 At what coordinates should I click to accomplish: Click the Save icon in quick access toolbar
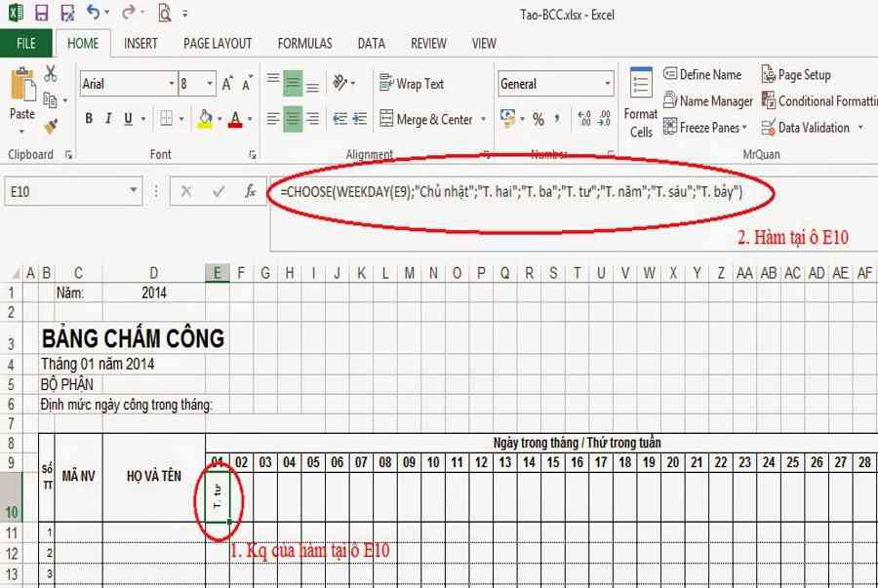[41, 13]
